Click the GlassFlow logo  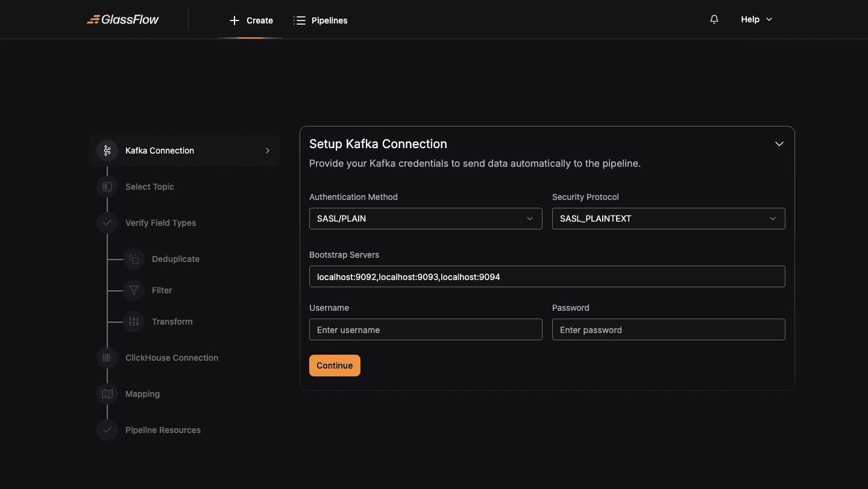pos(123,19)
